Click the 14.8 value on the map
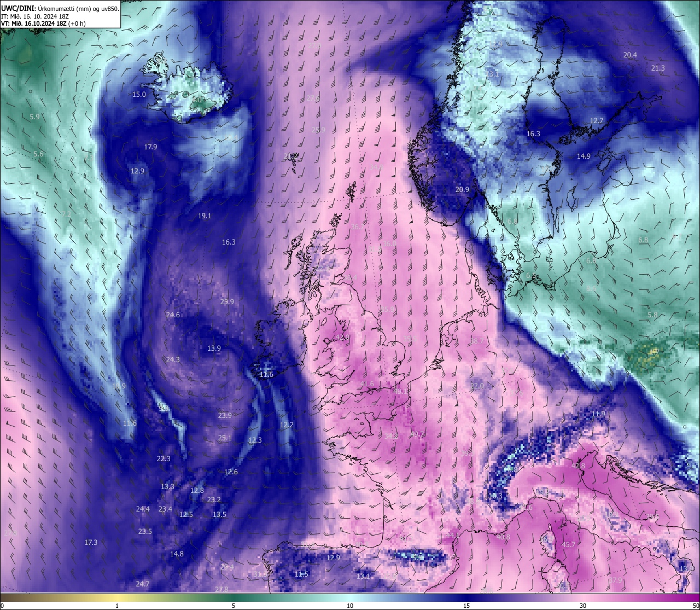This screenshot has width=700, height=610. point(177,554)
